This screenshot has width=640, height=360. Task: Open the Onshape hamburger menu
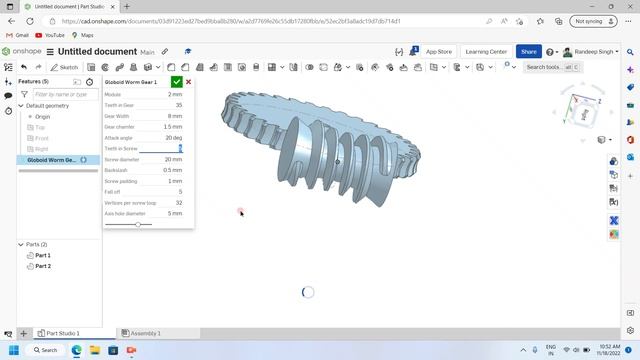click(x=50, y=52)
